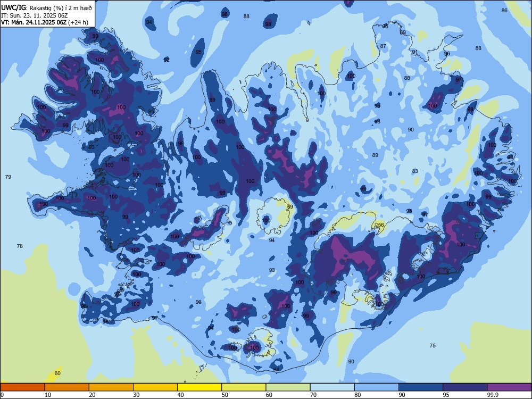Image resolution: width=532 pixels, height=399 pixels.
Task: Click the valid time 'VT: Mán. 24.11.2025 06Z (+24 h)'
Action: click(45, 22)
